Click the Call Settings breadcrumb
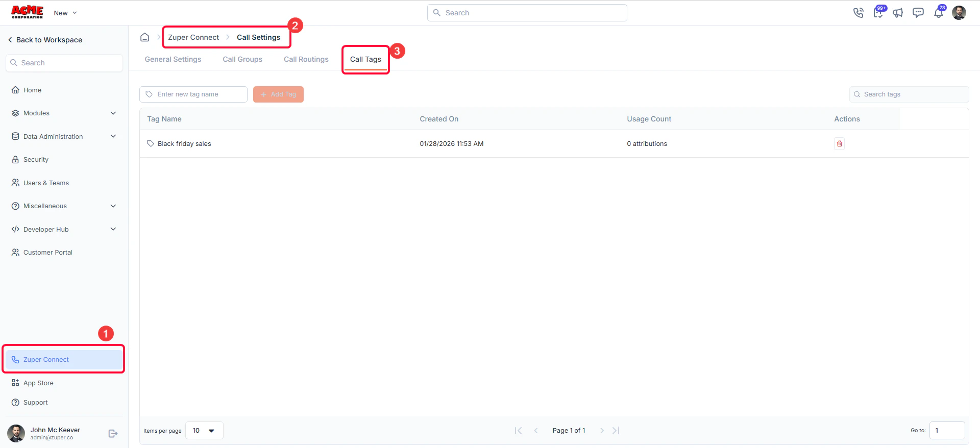The width and height of the screenshot is (980, 448). 258,37
